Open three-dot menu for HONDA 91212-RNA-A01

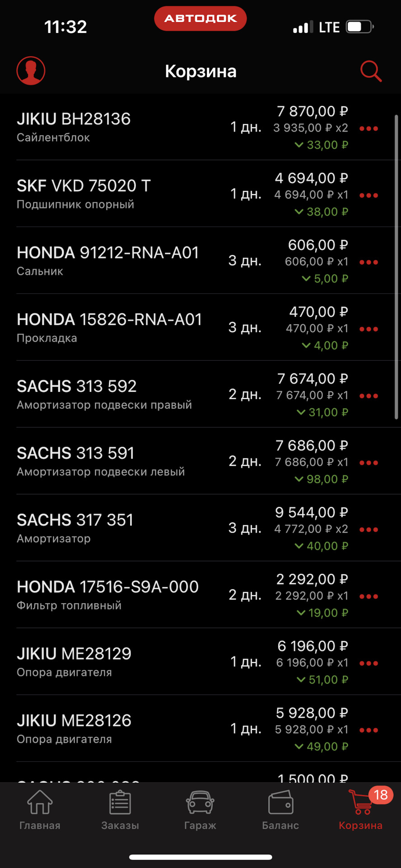tap(368, 262)
